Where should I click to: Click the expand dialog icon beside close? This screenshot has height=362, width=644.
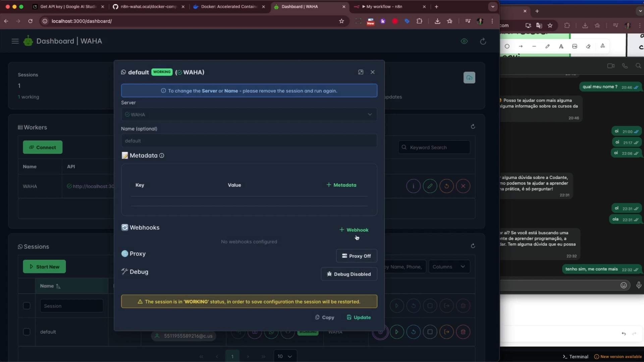click(x=361, y=72)
